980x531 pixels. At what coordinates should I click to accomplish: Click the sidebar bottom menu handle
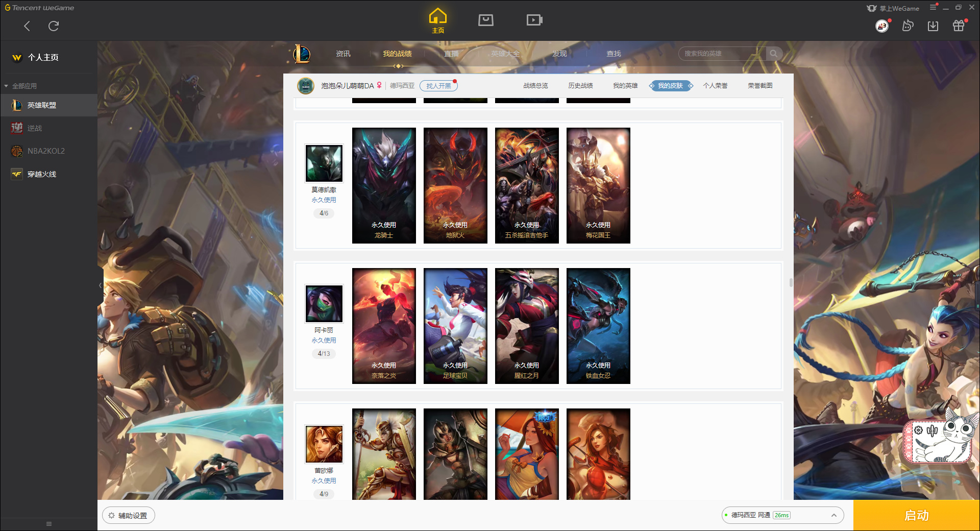click(49, 524)
